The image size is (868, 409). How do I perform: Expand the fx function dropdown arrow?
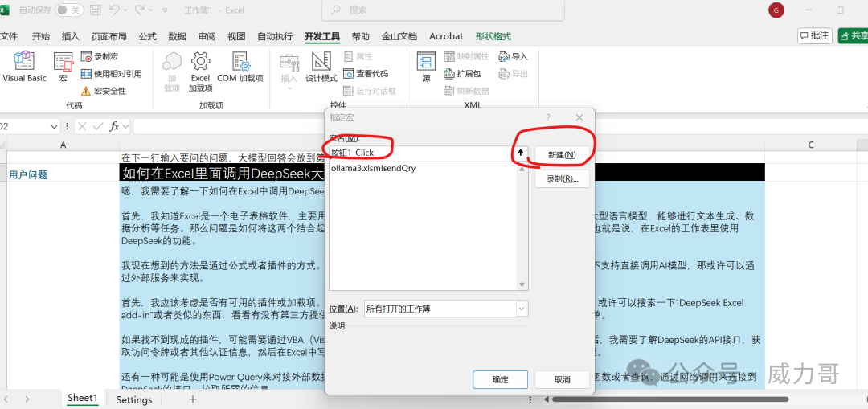[125, 126]
